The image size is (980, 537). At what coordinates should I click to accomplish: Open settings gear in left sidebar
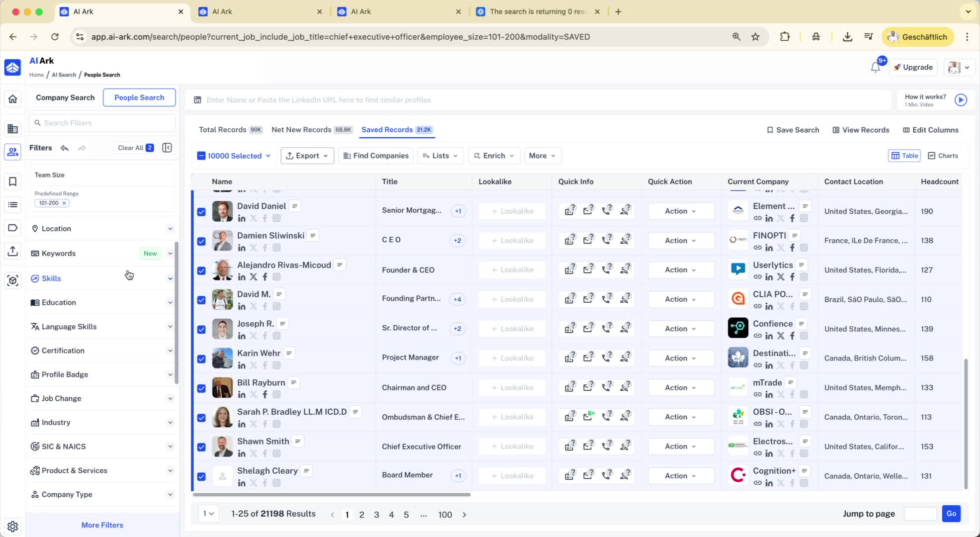pos(13,526)
